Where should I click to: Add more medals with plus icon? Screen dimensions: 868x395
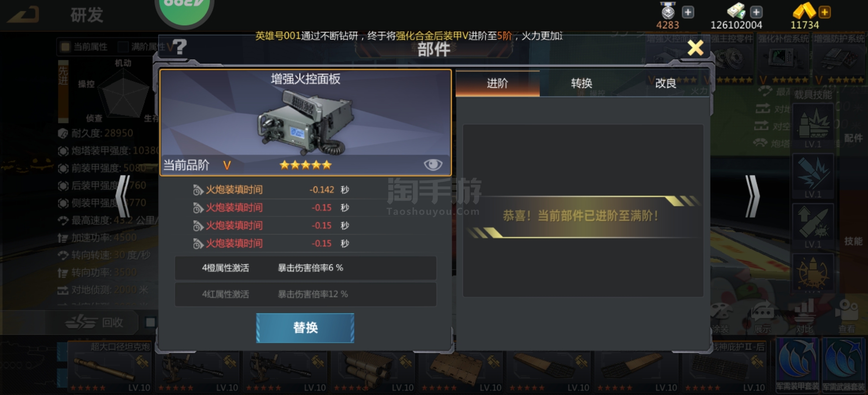tap(688, 12)
